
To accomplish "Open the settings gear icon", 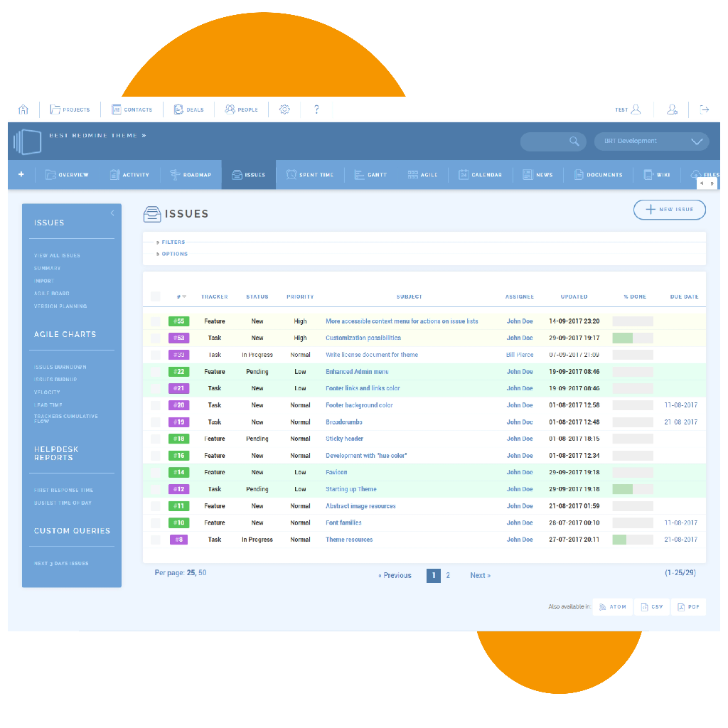I will (284, 109).
